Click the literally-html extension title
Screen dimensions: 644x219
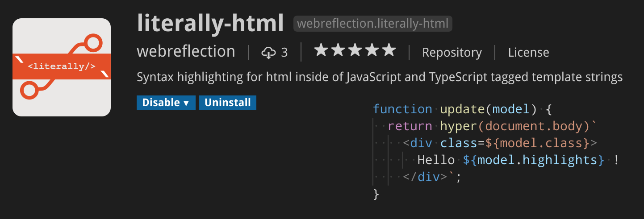(210, 23)
